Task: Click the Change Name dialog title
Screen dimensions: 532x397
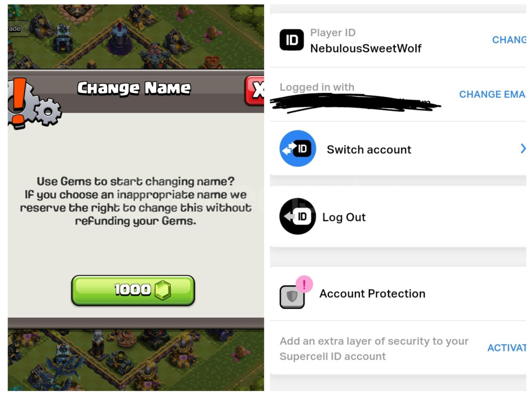Action: (x=134, y=88)
